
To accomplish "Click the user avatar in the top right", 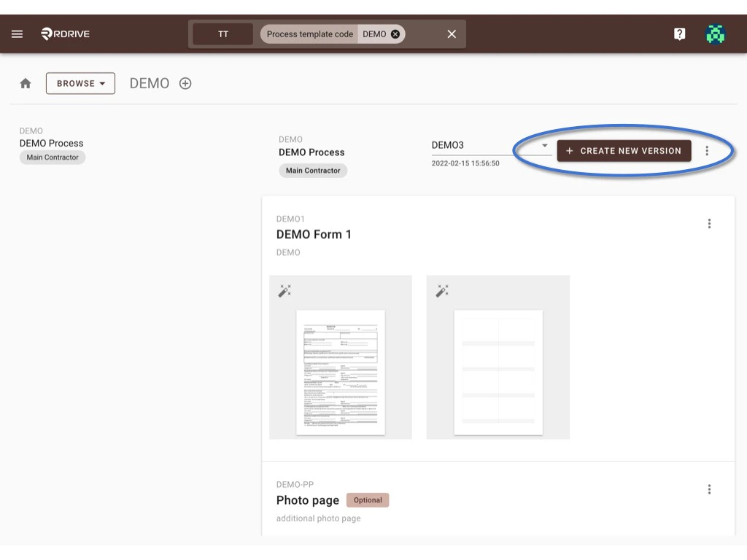I will (715, 33).
